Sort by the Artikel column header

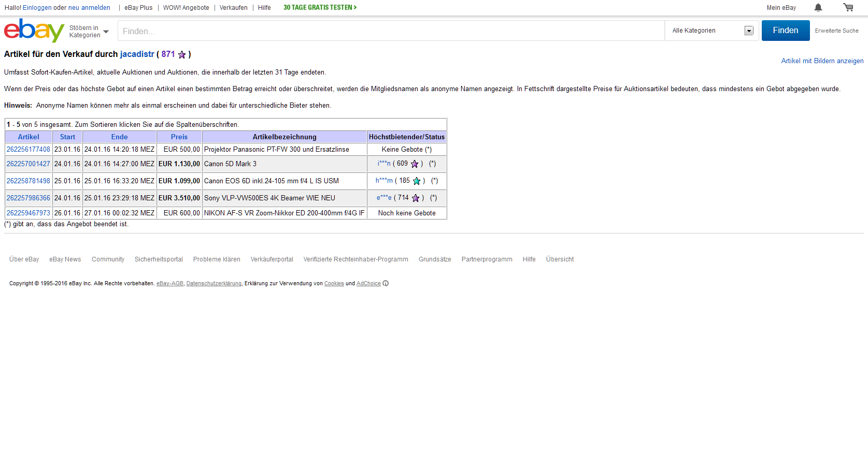click(29, 137)
